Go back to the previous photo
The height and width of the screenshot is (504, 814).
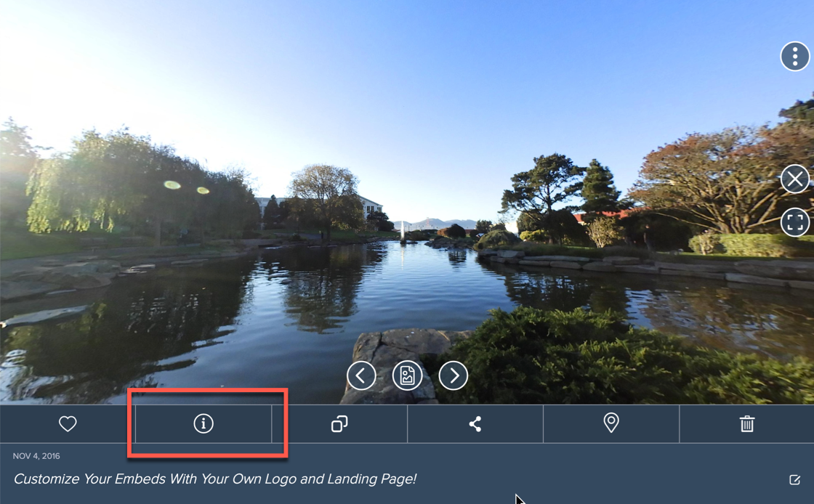coord(361,375)
